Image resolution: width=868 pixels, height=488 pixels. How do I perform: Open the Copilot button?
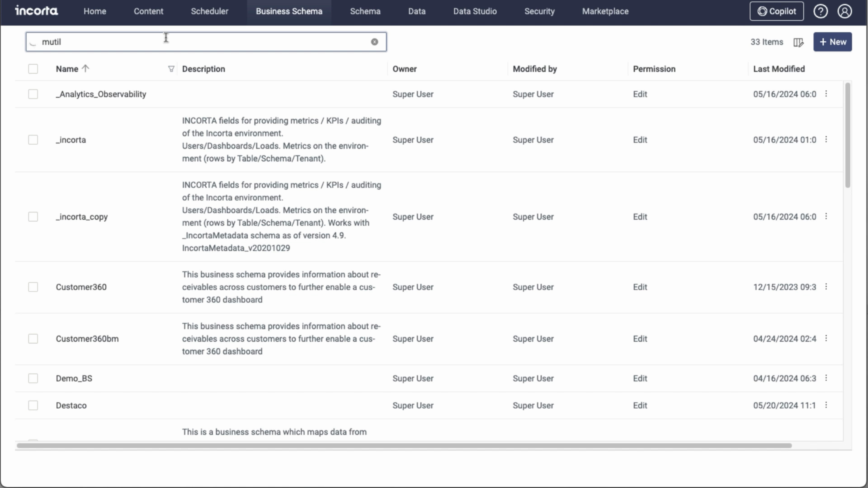point(776,11)
